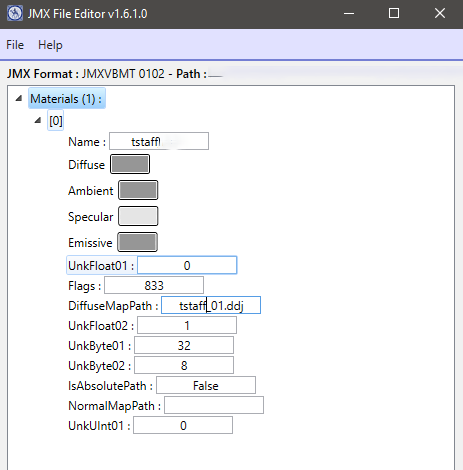Open the File menu

[x=15, y=45]
